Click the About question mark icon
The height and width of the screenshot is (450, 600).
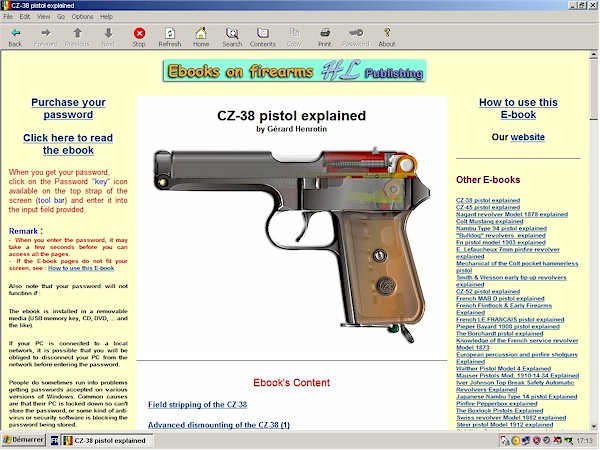tap(387, 33)
